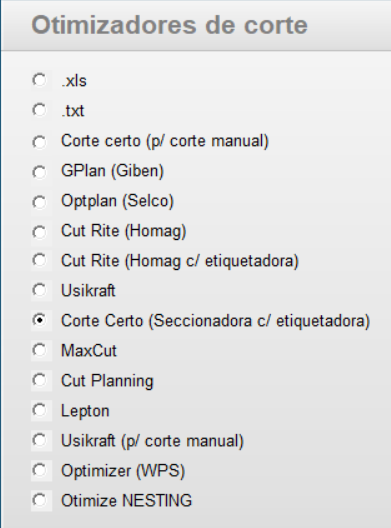Select Cut Rite (Homag c/ etiquetadora)
391x528 pixels.
tap(39, 260)
